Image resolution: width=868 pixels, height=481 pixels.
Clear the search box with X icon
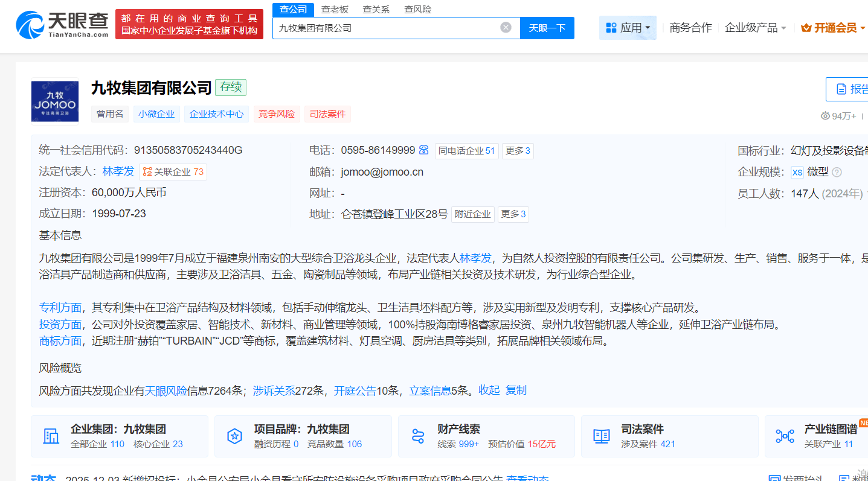506,28
